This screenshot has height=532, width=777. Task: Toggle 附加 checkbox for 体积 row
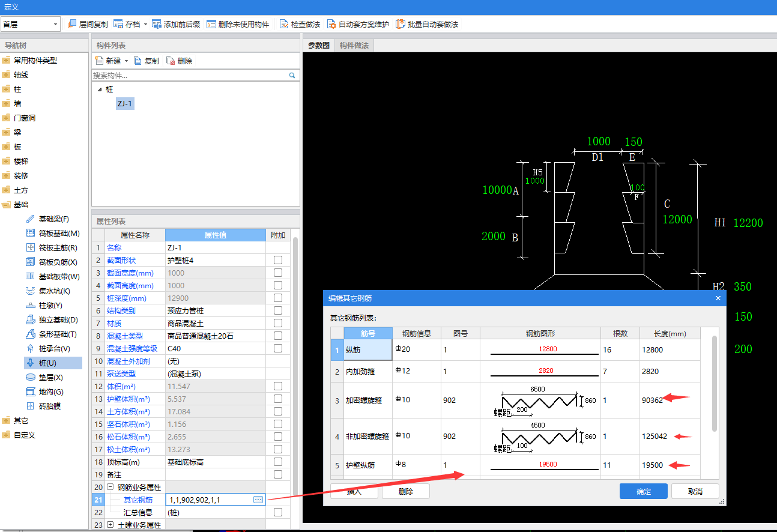278,386
